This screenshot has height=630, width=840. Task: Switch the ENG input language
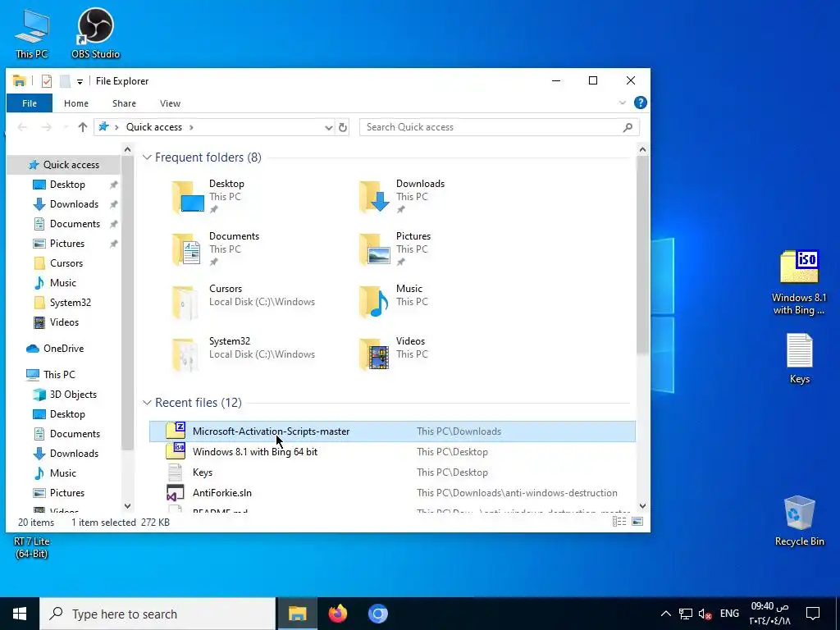(729, 614)
